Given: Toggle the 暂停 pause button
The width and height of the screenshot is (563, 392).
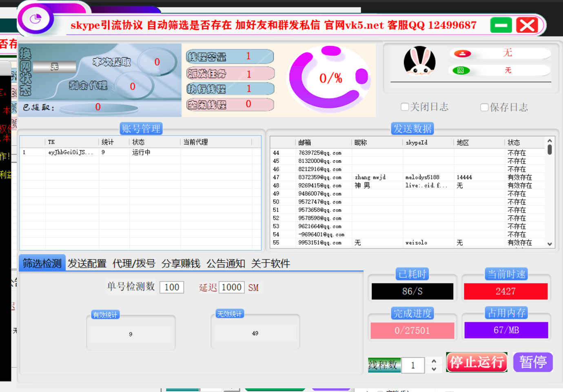Looking at the screenshot, I should pyautogui.click(x=533, y=362).
